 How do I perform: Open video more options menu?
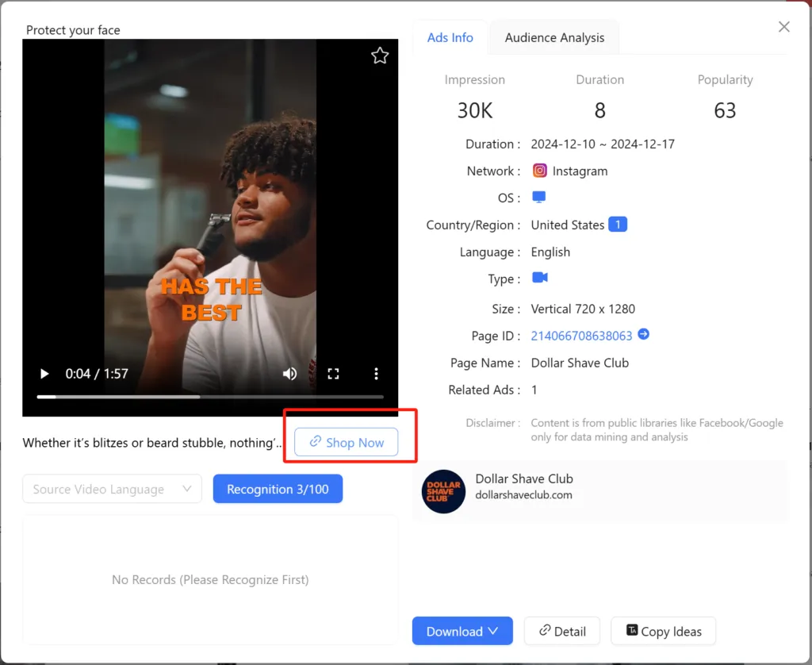click(x=376, y=374)
